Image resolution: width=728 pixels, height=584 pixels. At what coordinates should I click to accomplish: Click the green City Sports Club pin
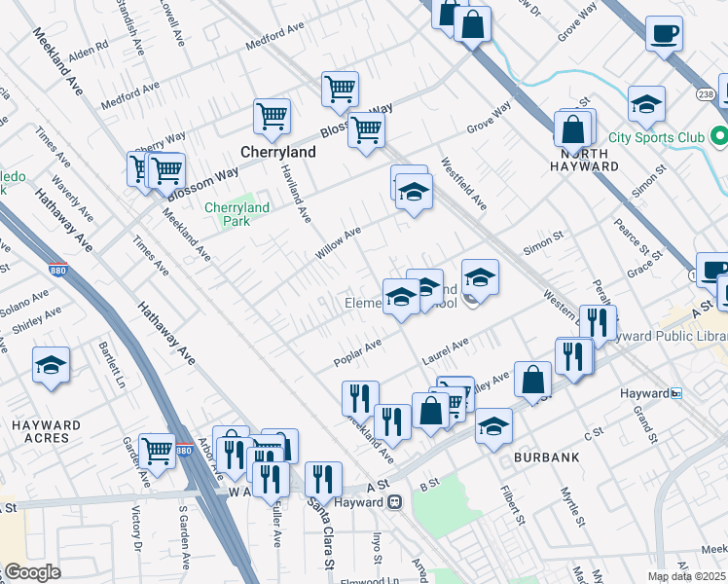pyautogui.click(x=718, y=135)
